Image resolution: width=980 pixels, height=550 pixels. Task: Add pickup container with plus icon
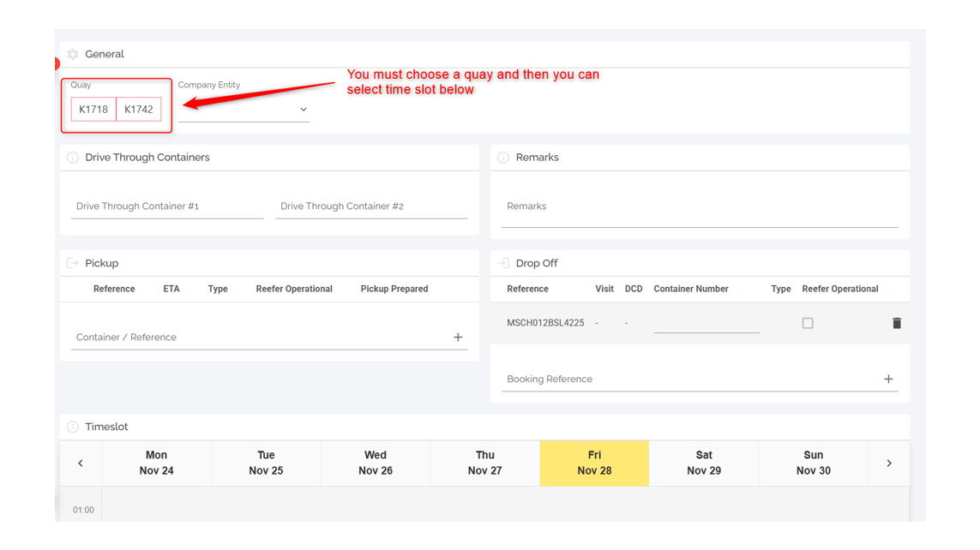point(458,338)
